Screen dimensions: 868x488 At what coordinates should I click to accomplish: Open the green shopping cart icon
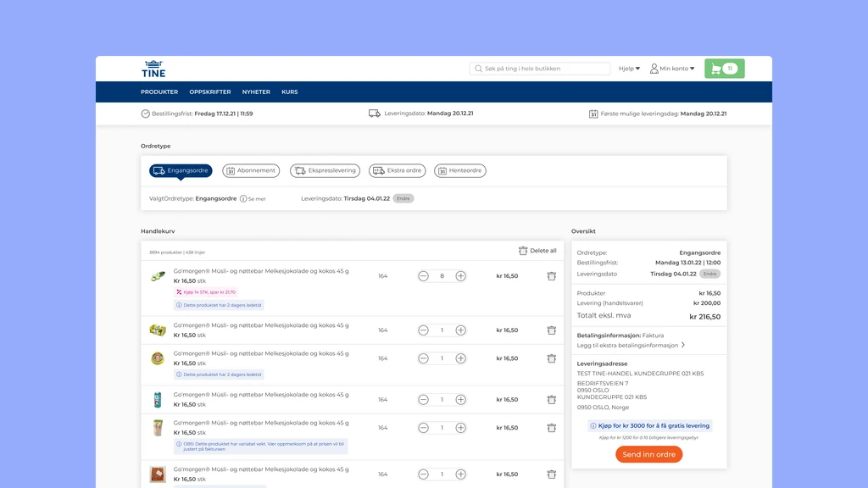[x=724, y=69]
